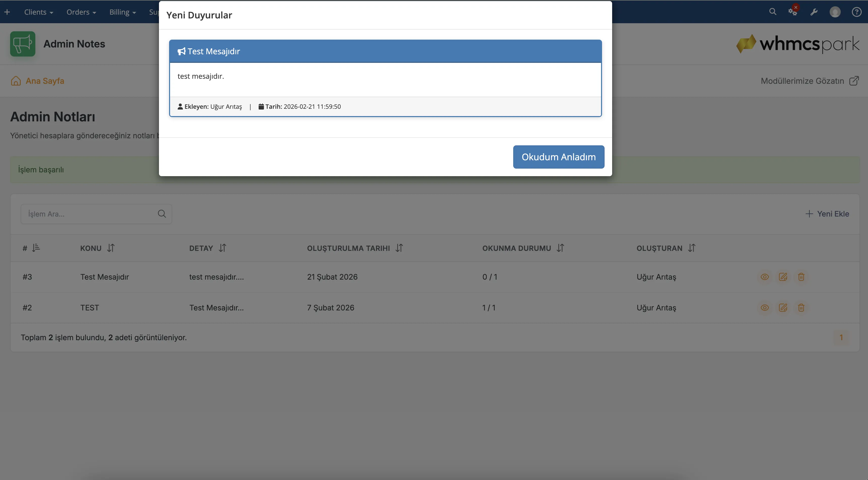Click 'test mesajıdır....' detail cell in row #3
868x480 pixels.
click(x=216, y=277)
